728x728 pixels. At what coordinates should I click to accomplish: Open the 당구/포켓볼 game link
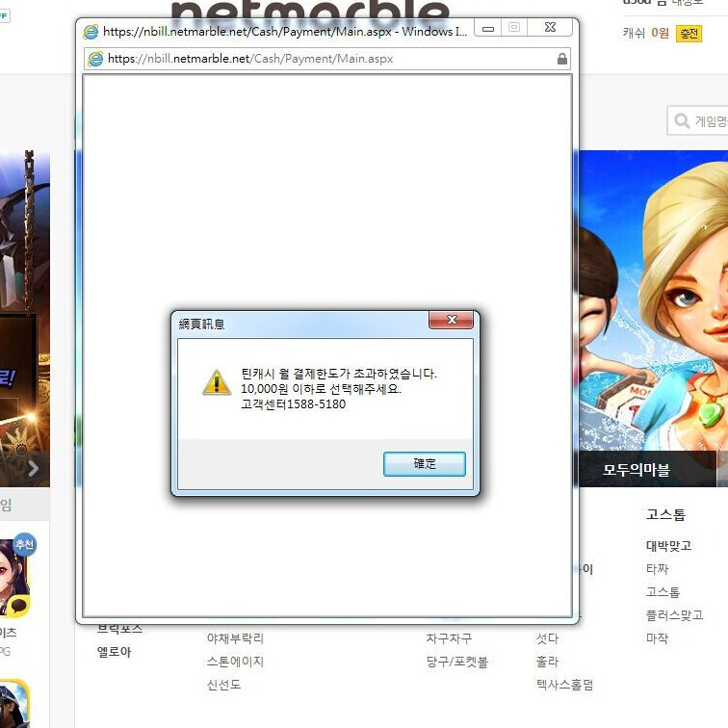pyautogui.click(x=456, y=662)
